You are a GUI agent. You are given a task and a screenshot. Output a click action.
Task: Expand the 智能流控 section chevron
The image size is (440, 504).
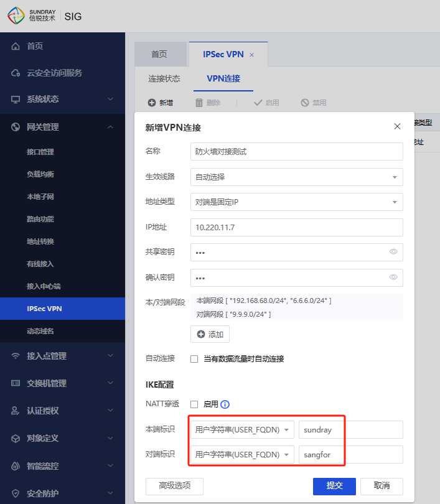[x=110, y=465]
